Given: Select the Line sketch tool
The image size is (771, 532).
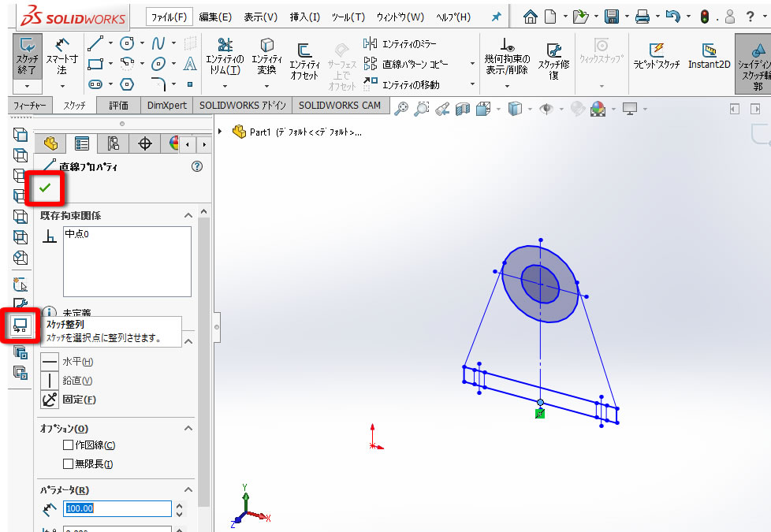Looking at the screenshot, I should [95, 44].
